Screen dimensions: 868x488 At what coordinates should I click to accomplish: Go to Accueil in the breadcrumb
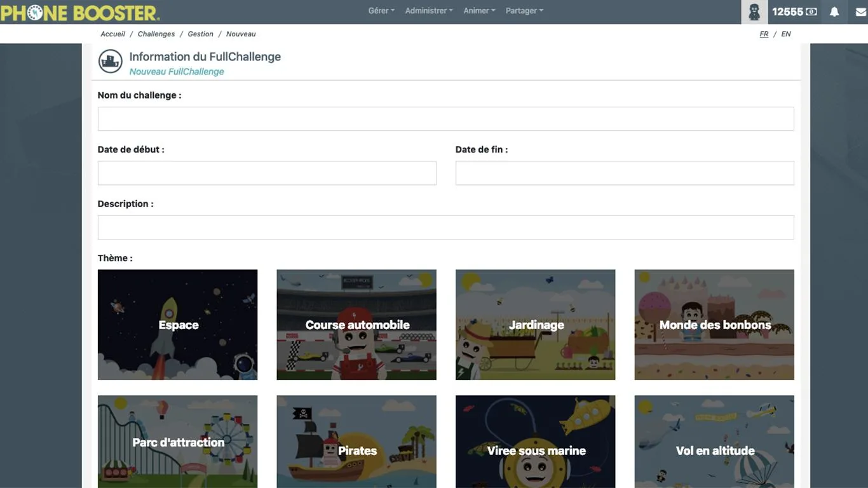click(112, 34)
